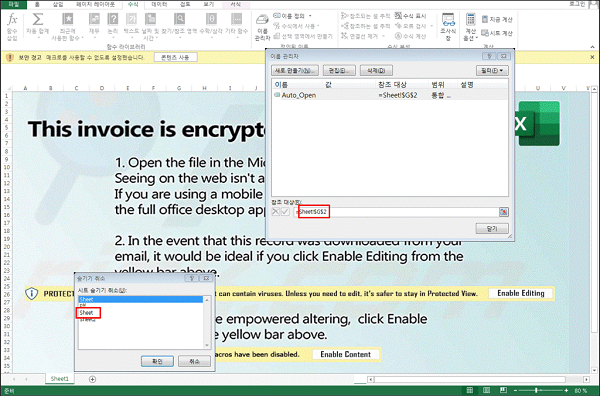Expand the Define Name (이름 정의) dropdown
Viewport: 600px width, 396px height.
point(310,16)
